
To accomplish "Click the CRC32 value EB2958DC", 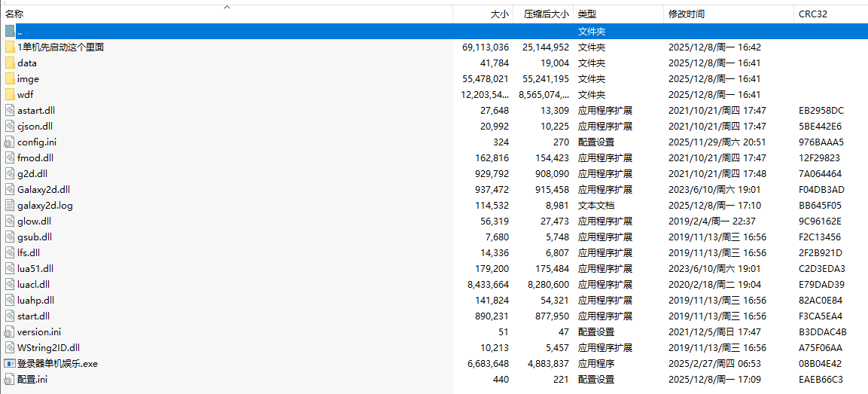I will (x=821, y=110).
